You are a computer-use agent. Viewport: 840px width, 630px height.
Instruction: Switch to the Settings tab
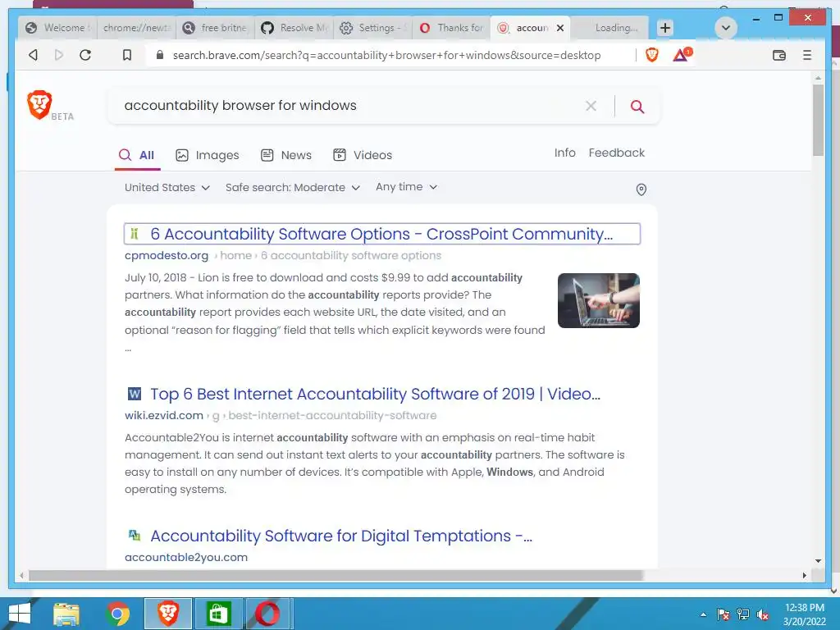(x=372, y=28)
